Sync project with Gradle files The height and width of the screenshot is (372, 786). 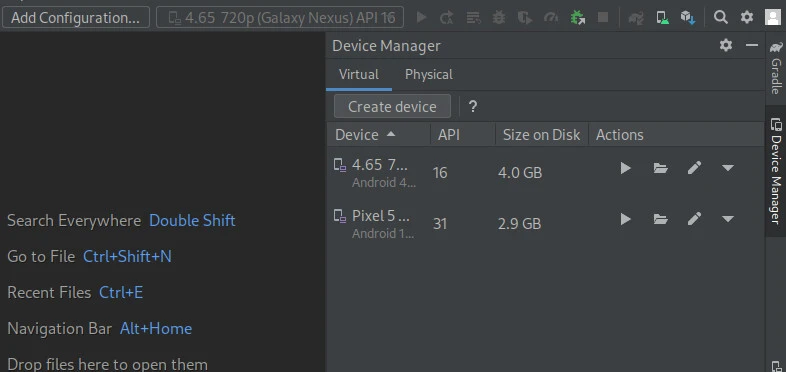pyautogui.click(x=636, y=18)
